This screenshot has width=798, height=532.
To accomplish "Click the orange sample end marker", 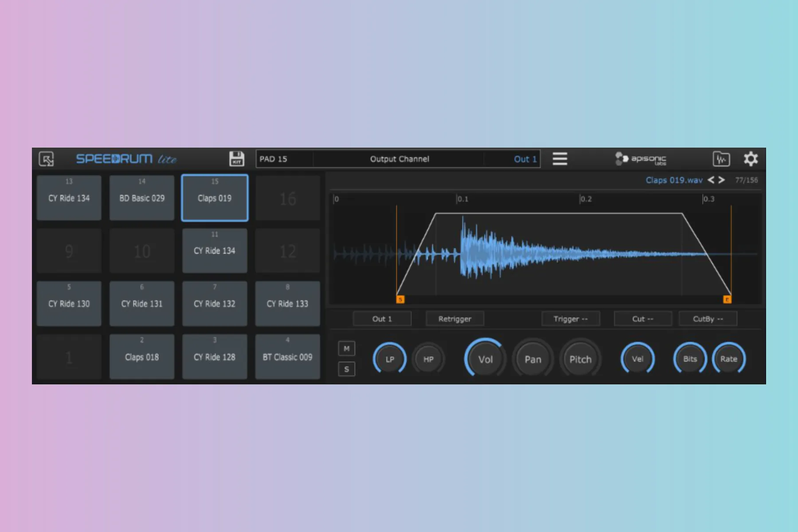I will point(727,300).
